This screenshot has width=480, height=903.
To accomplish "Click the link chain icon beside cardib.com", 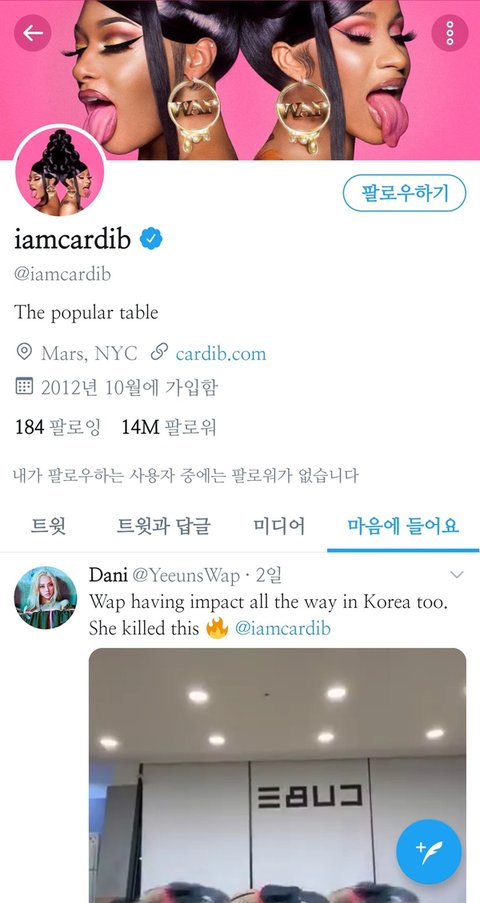I will [158, 352].
